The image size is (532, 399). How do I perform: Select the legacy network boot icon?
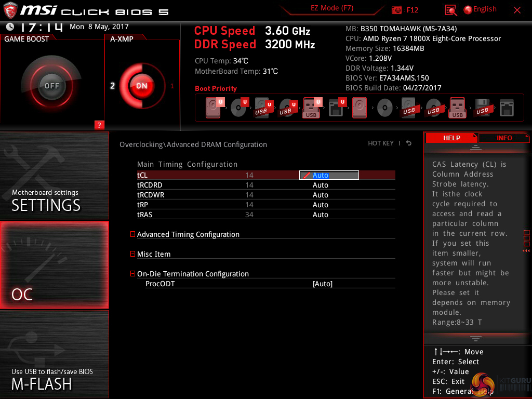[x=507, y=108]
